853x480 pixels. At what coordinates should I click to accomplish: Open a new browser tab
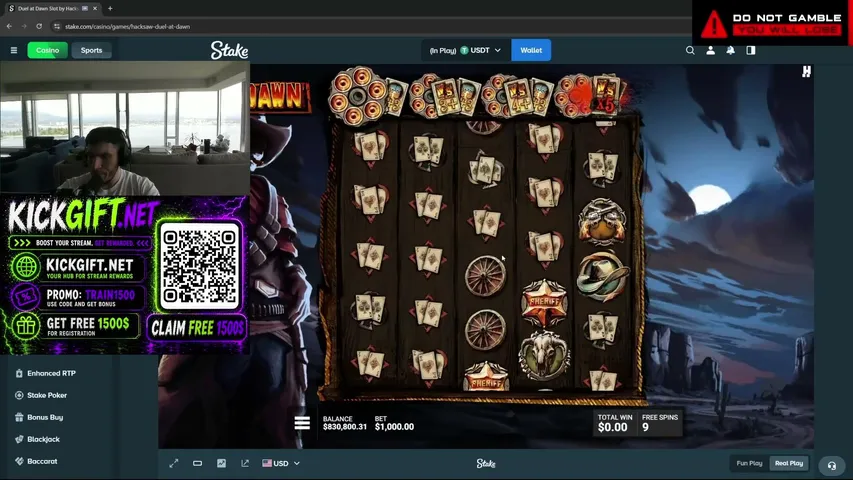click(110, 9)
